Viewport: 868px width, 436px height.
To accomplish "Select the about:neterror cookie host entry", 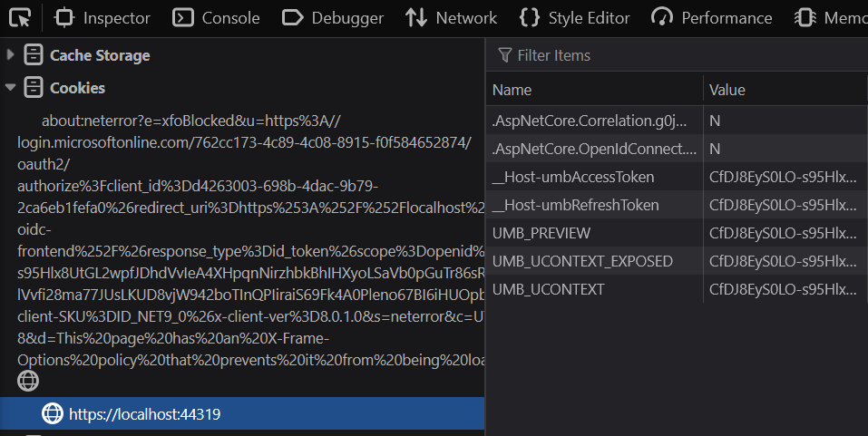I will [190, 121].
